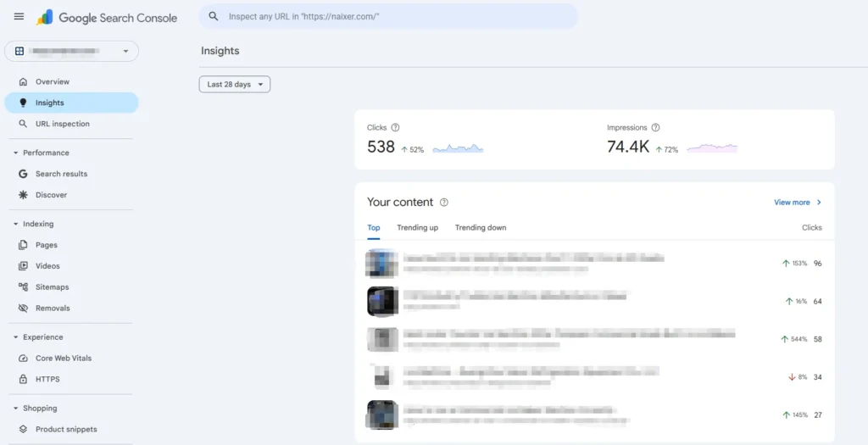Click the Your content help icon
Screen dimensions: 868x445
tap(444, 202)
